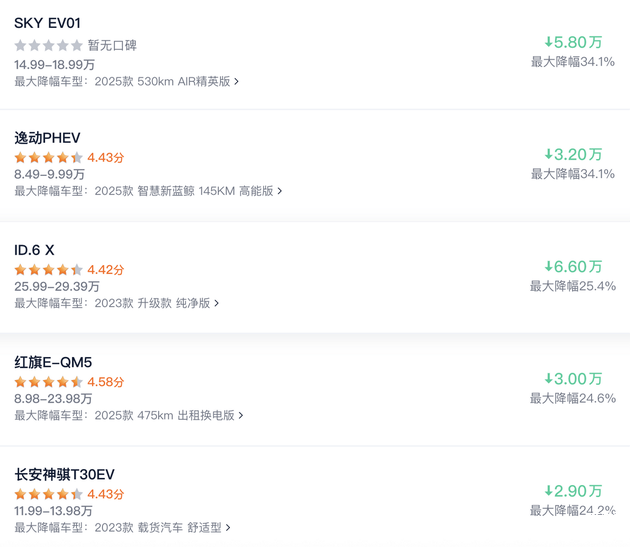This screenshot has width=630, height=547.
Task: Click the 红旗E-QM5 star rating icons
Action: 48,382
